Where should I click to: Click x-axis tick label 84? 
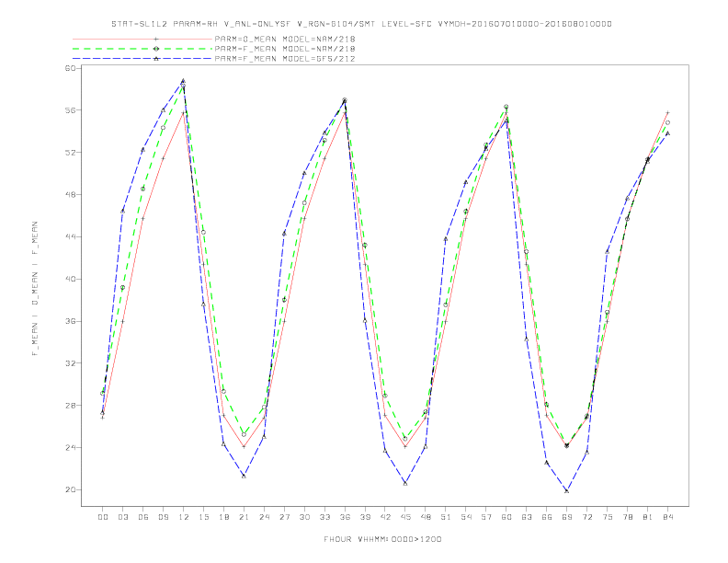[668, 517]
